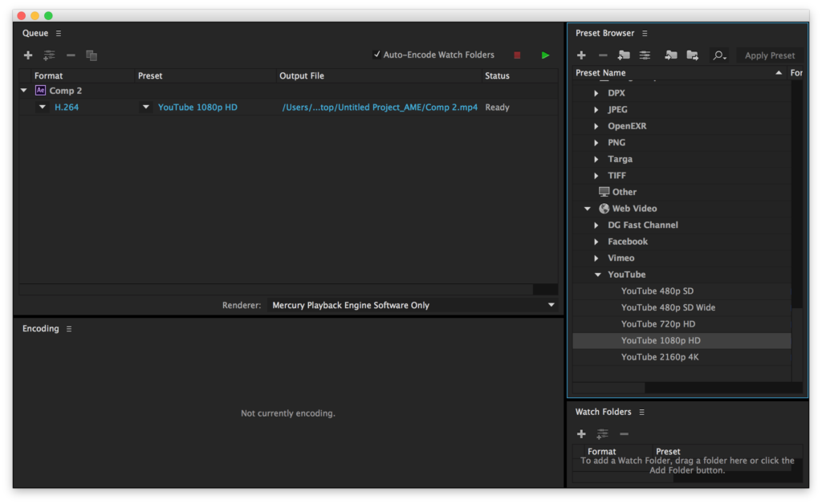Select the Other category row
This screenshot has height=504, width=822.
682,193
